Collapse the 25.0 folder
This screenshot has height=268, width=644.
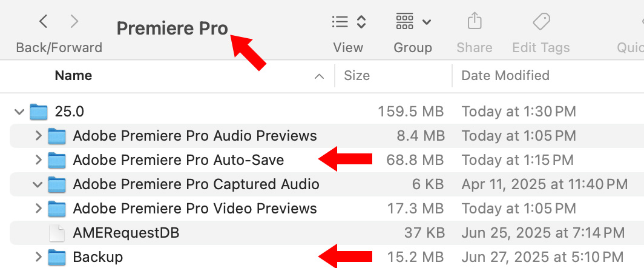click(x=19, y=112)
